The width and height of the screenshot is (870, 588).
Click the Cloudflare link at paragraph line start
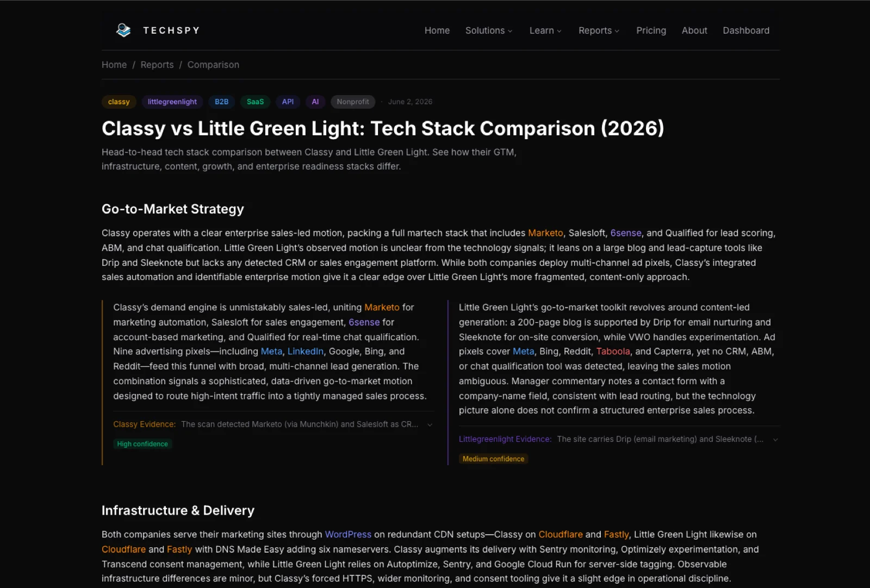pos(123,549)
